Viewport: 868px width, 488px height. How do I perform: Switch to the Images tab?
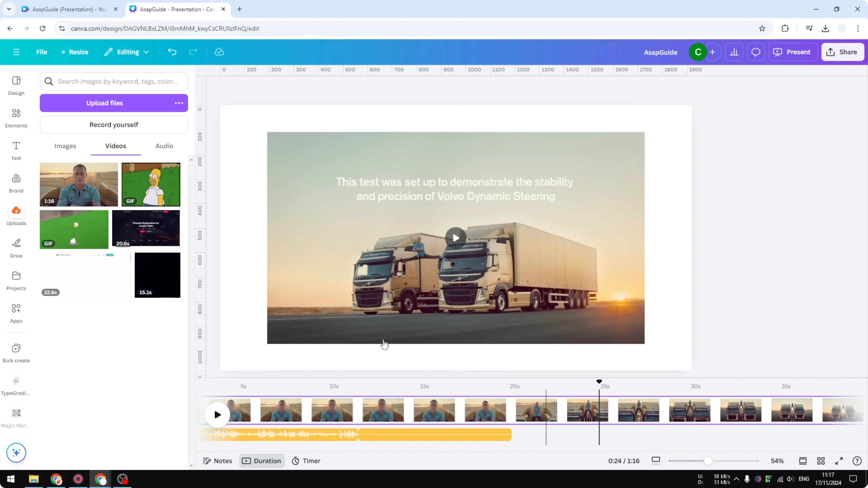point(65,146)
